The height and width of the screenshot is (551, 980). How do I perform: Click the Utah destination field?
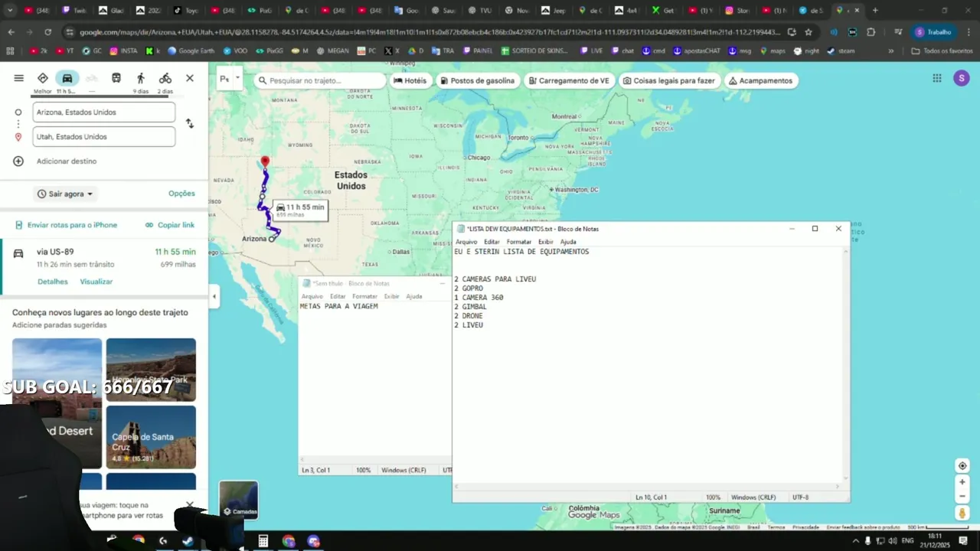coord(103,136)
